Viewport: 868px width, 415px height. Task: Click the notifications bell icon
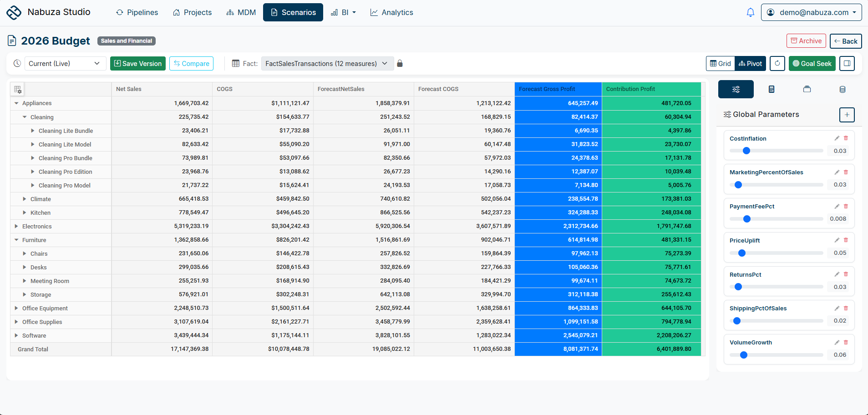(751, 12)
